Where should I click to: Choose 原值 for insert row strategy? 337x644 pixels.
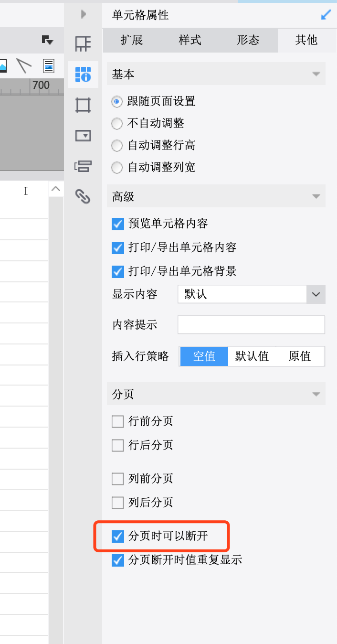[300, 356]
